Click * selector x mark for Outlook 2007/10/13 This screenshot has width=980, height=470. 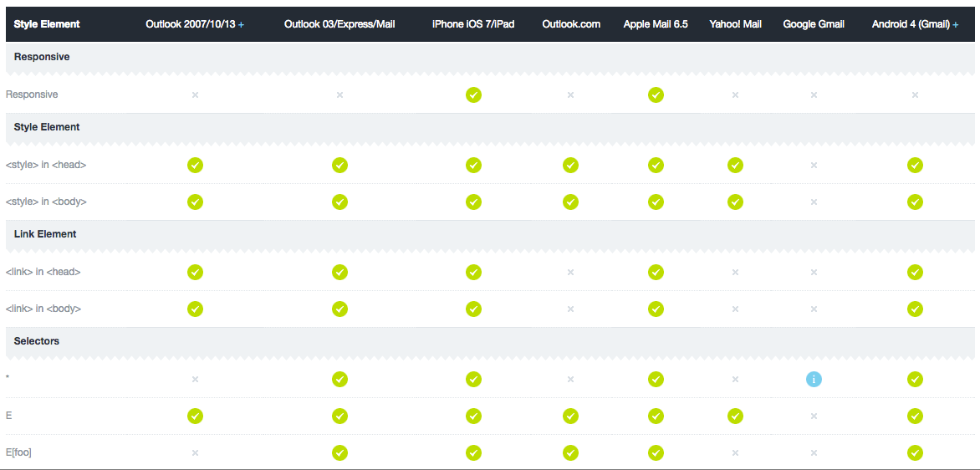point(195,379)
